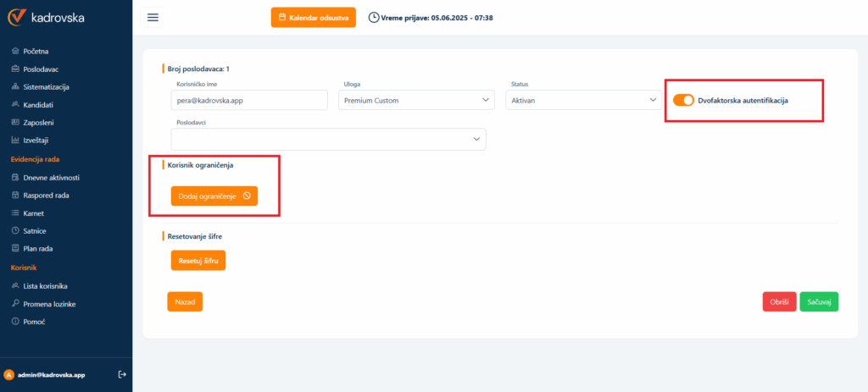Open the Poslodavci dropdown

[x=328, y=139]
